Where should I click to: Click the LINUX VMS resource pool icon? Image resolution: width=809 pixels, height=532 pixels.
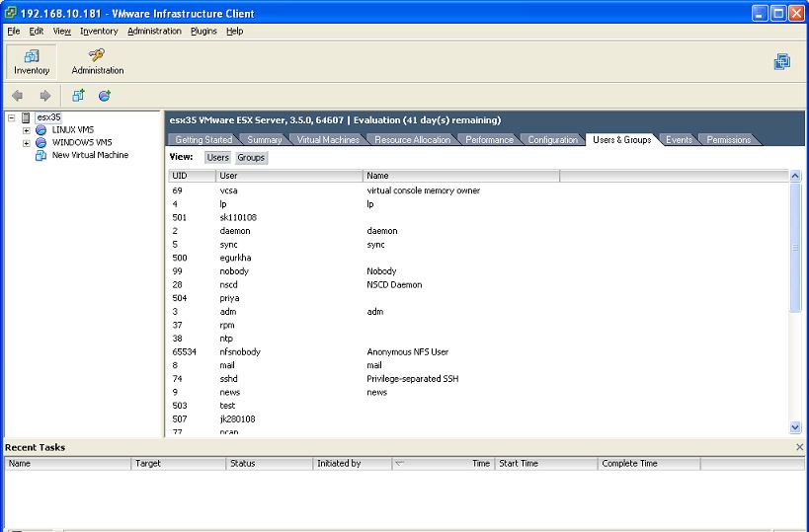coord(40,130)
